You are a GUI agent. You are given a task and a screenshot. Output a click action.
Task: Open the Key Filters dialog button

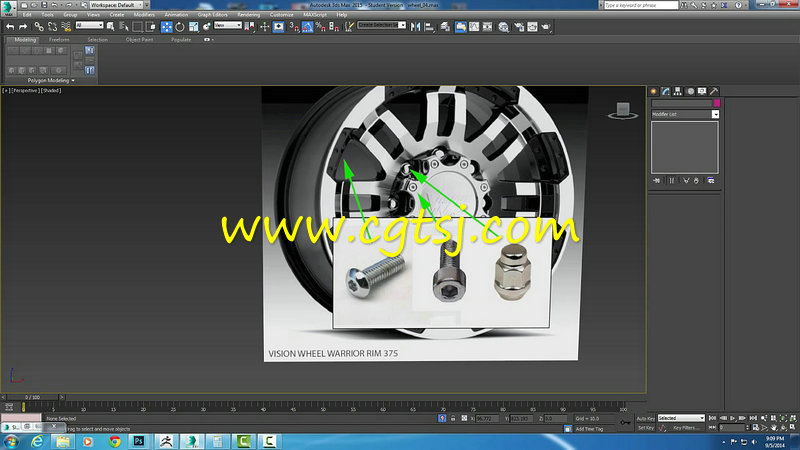(685, 428)
